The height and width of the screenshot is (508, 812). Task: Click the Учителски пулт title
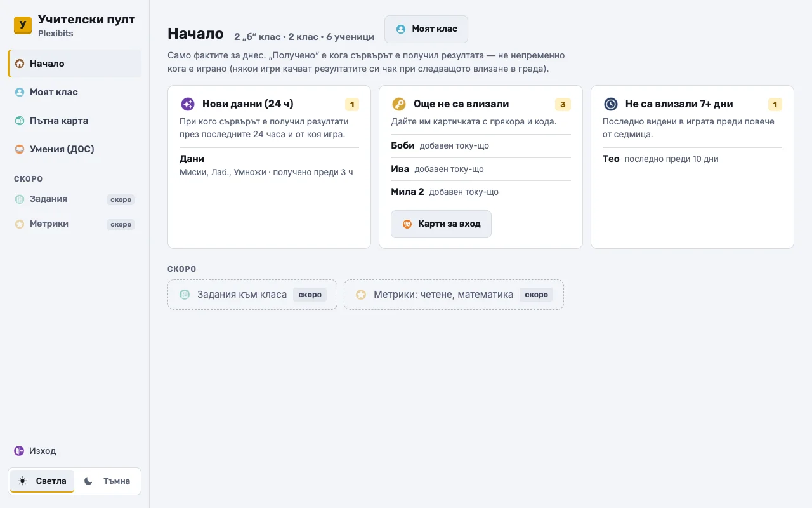(x=86, y=20)
